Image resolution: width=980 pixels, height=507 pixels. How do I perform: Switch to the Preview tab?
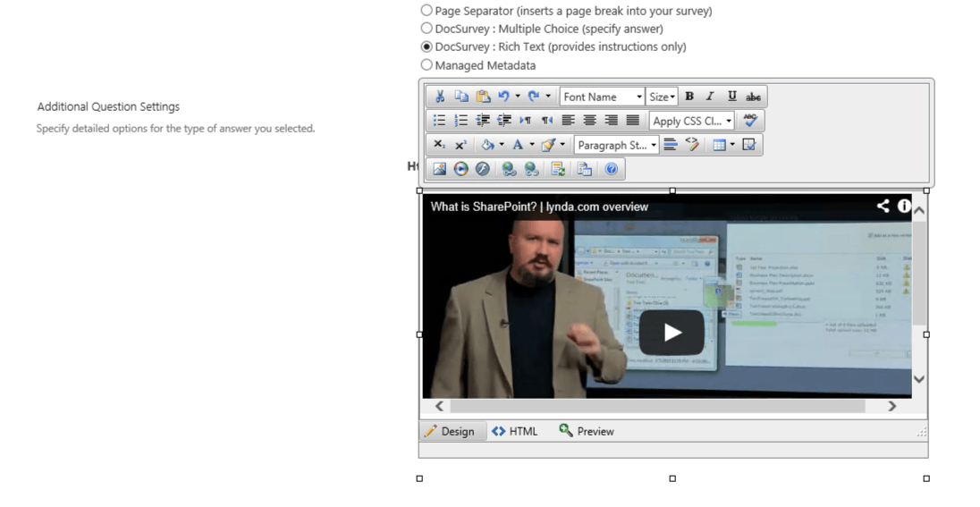(587, 431)
